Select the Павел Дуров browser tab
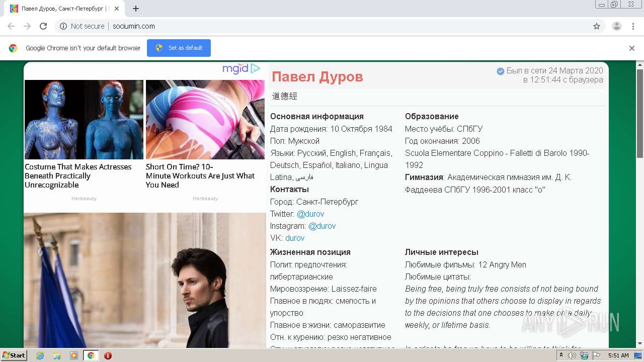 click(64, 9)
